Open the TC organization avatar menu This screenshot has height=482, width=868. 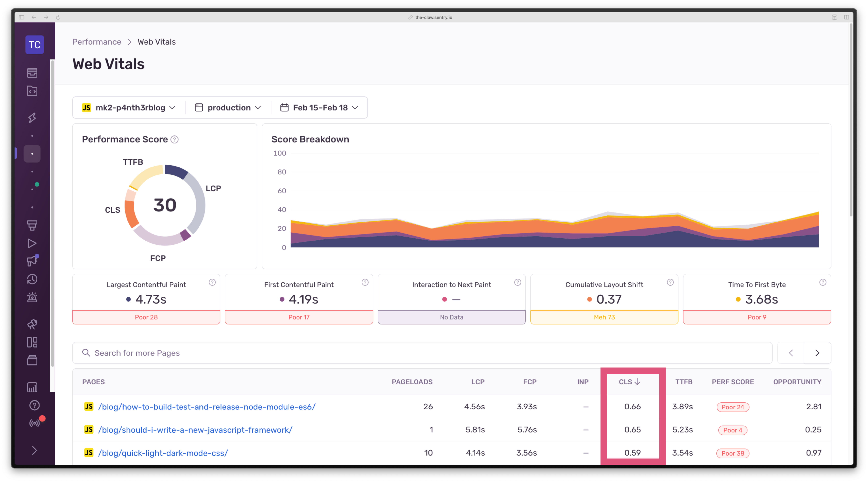pyautogui.click(x=34, y=44)
